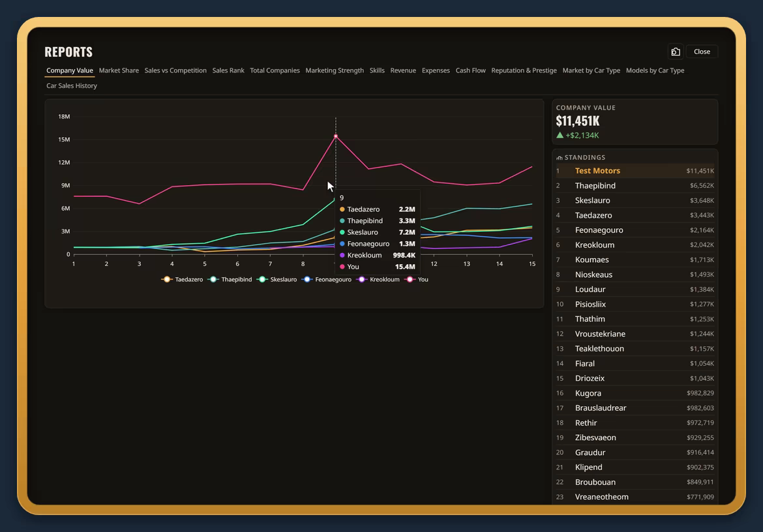Image resolution: width=763 pixels, height=532 pixels.
Task: Open the Car Sales History tab
Action: click(x=72, y=85)
